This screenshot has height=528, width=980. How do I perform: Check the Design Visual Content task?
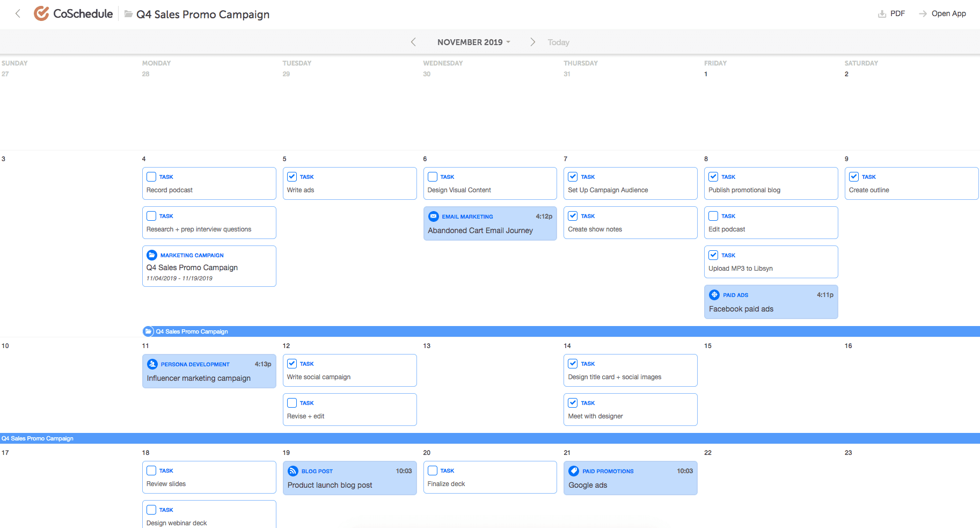tap(433, 177)
